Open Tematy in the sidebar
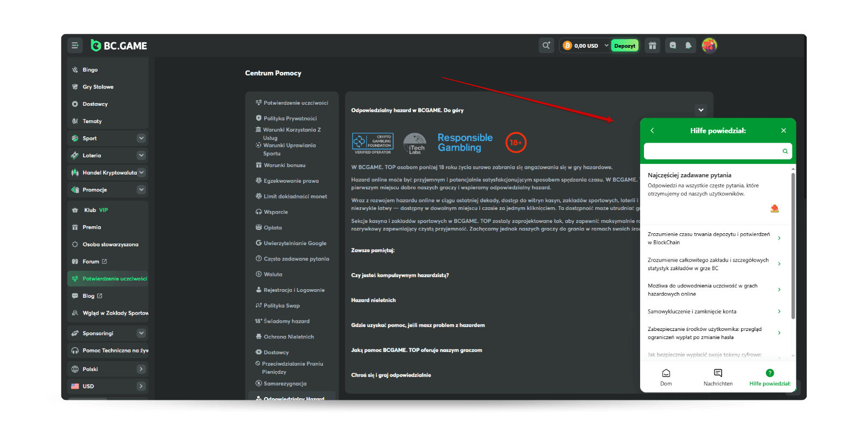Screen dimensions: 868x434 point(108,121)
